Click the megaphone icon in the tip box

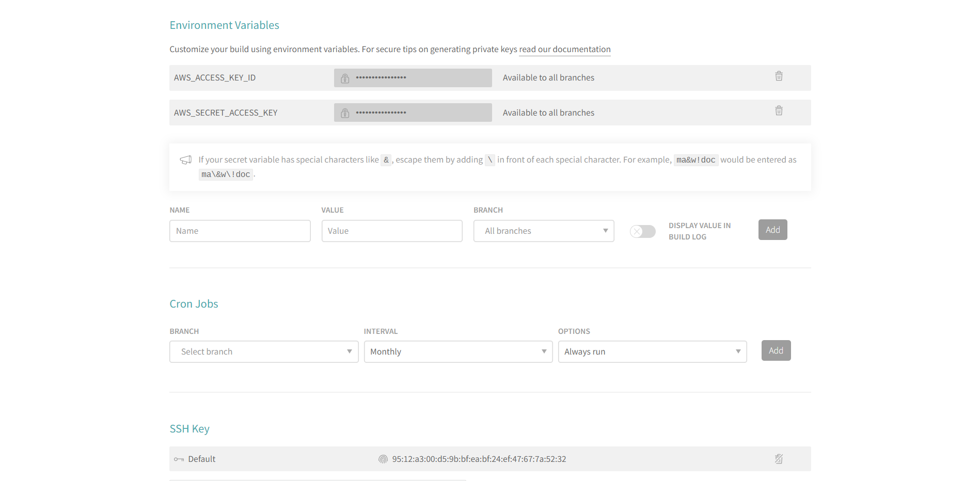185,160
